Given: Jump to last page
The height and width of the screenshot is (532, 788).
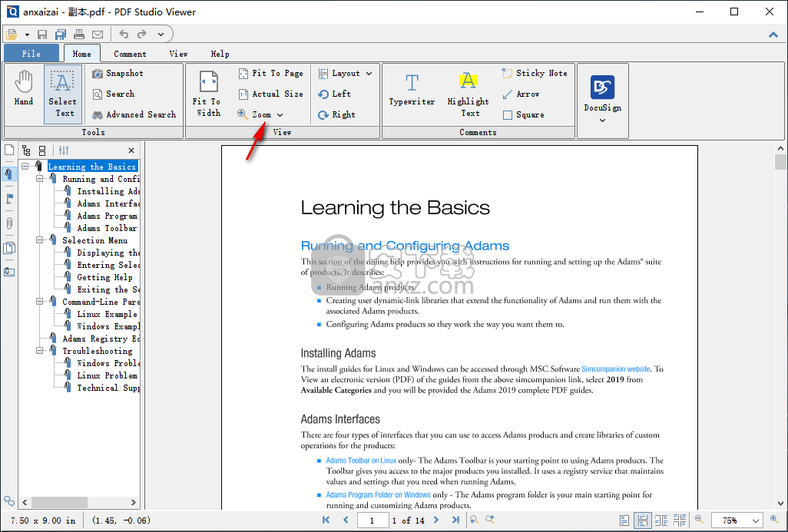Looking at the screenshot, I should coord(455,520).
